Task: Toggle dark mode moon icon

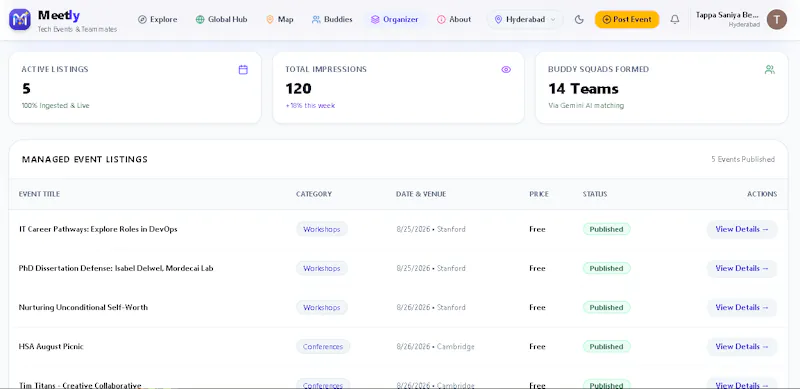Action: point(579,19)
